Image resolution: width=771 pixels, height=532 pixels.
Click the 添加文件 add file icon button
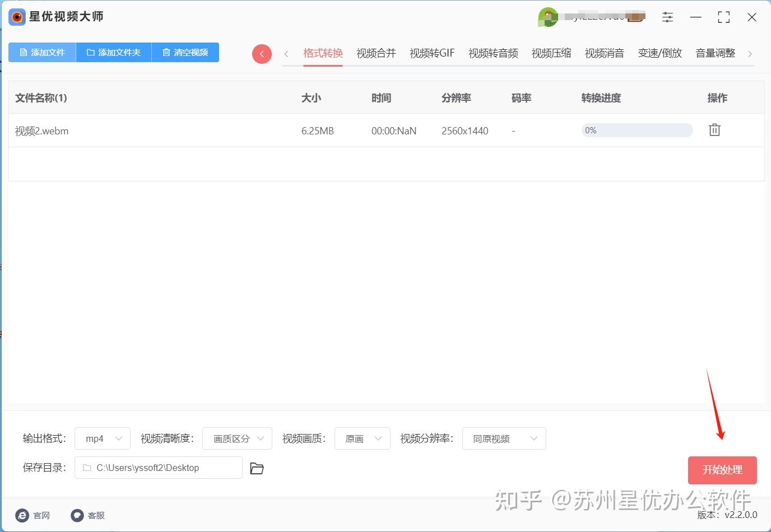click(23, 52)
